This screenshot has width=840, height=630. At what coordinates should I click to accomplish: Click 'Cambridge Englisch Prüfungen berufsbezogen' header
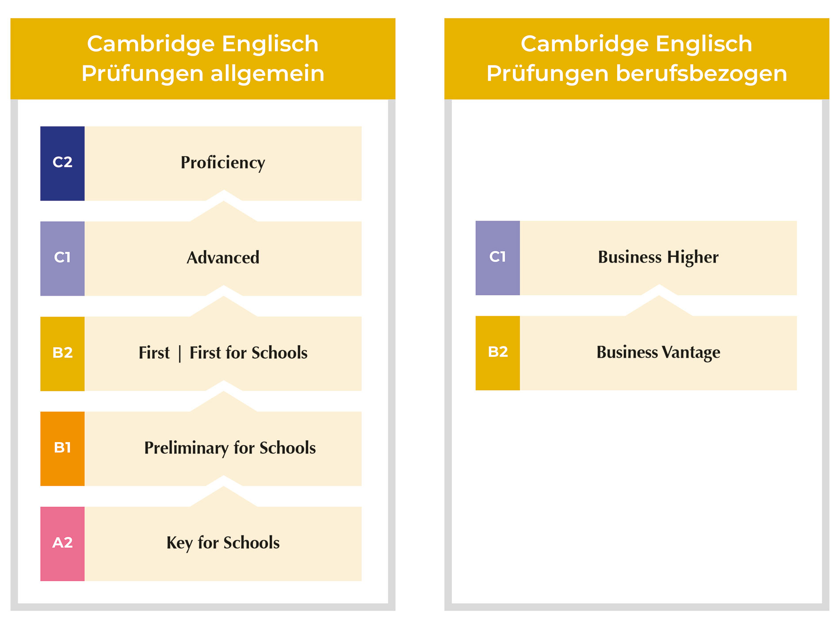click(x=637, y=59)
